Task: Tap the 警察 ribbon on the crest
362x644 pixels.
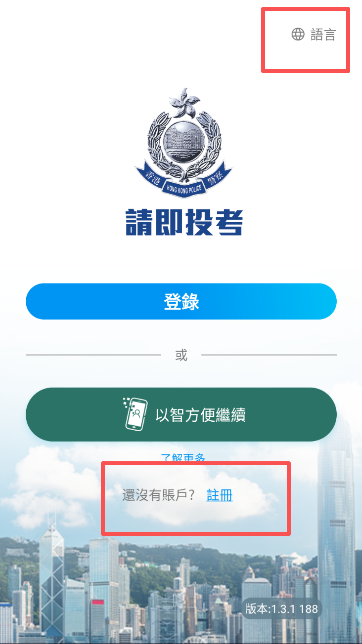Action: [x=218, y=178]
